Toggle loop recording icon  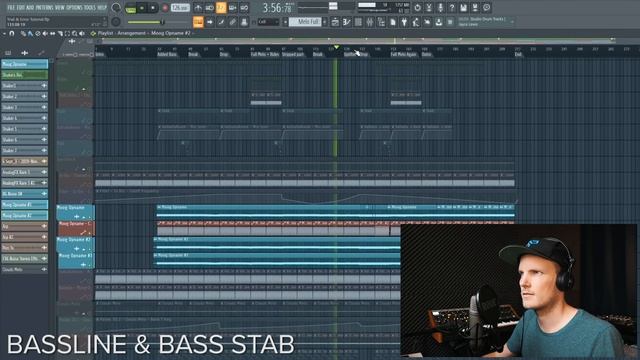point(244,8)
